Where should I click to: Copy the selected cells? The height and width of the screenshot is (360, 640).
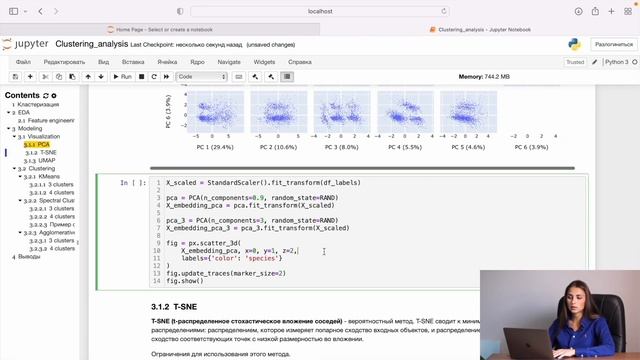point(59,77)
